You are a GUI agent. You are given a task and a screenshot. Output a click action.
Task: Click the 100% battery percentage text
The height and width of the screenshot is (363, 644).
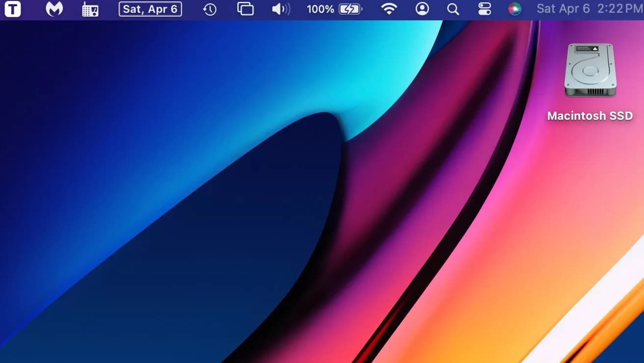point(320,9)
